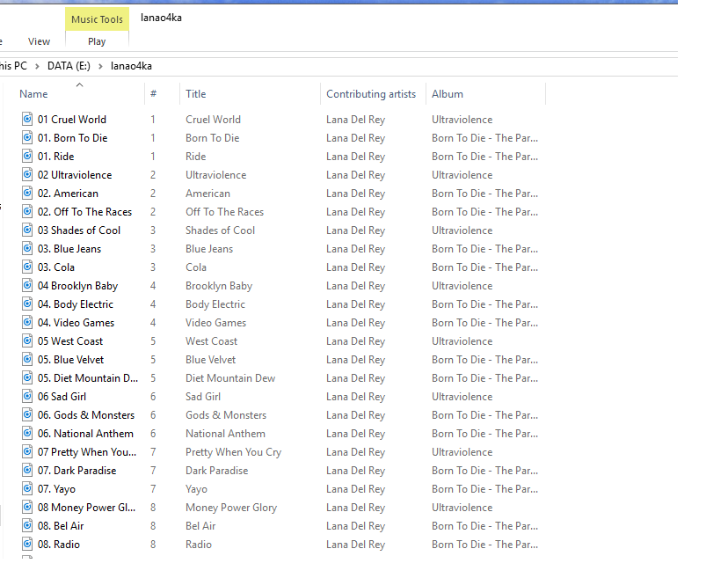Click the title cell Gods & Monsters
Viewport: 728px width, 578px height.
(226, 415)
